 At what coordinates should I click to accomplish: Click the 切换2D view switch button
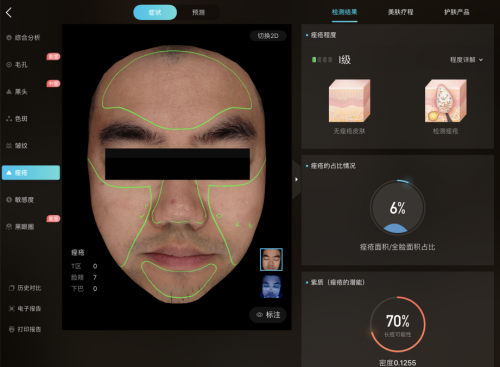tap(268, 36)
